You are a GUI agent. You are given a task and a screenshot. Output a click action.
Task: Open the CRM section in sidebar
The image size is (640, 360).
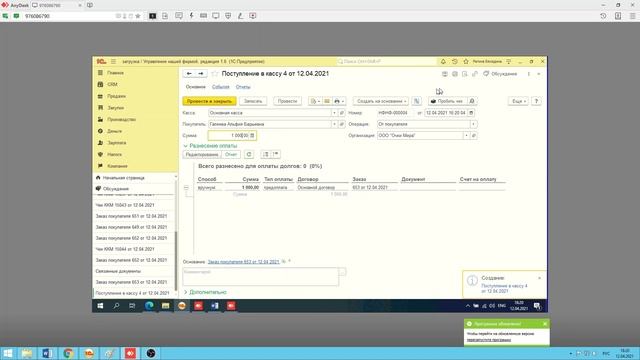(113, 84)
